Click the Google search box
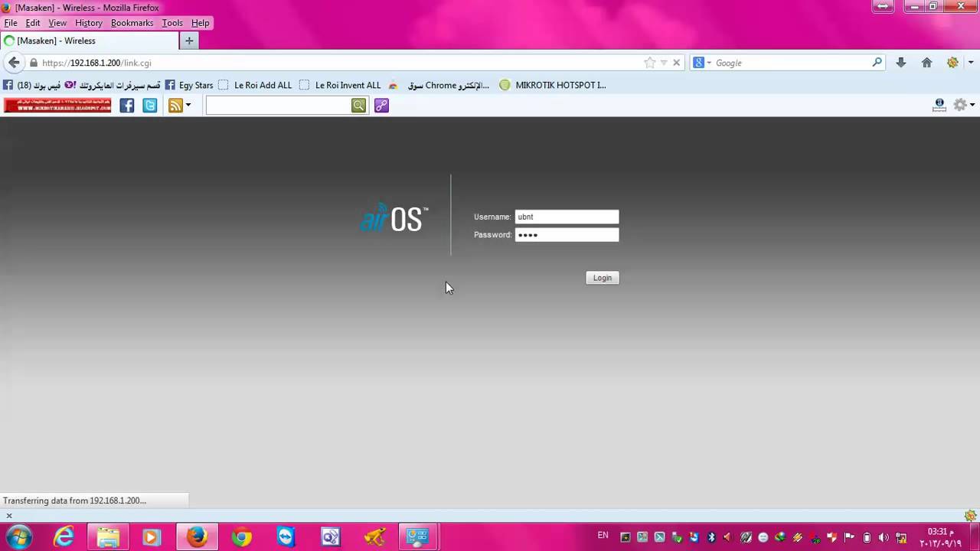This screenshot has width=980, height=551. [792, 63]
